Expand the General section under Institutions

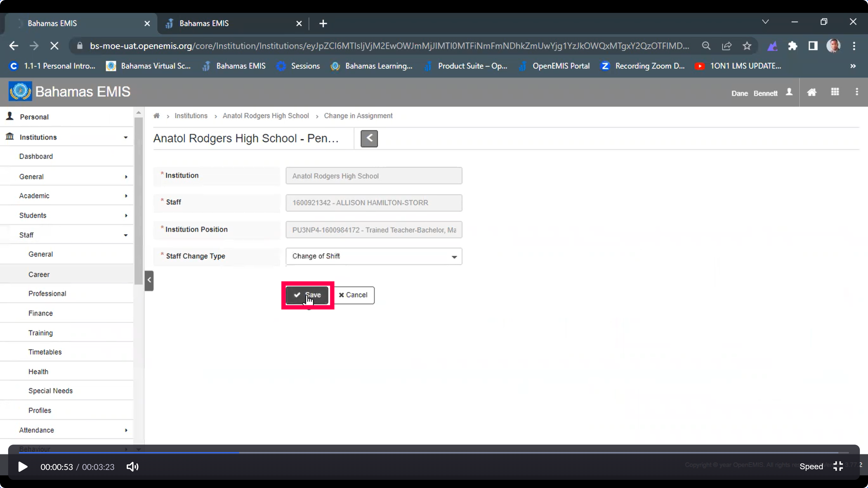point(67,176)
